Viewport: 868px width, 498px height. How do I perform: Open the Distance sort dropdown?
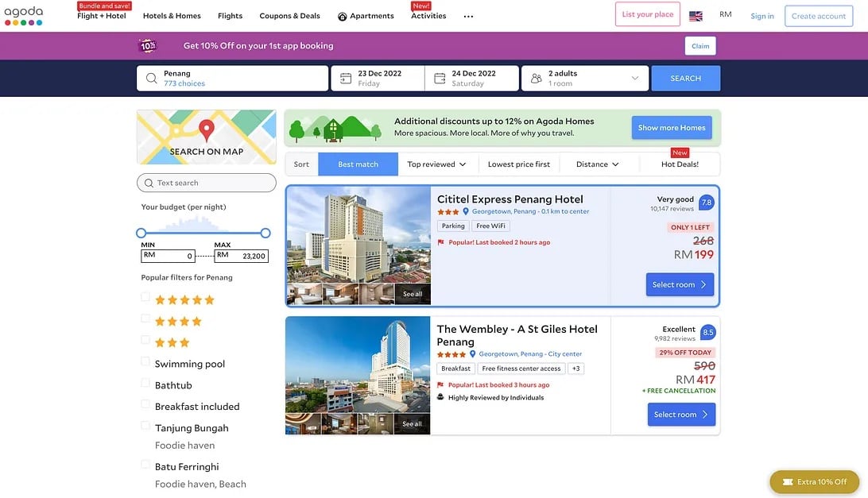(597, 164)
